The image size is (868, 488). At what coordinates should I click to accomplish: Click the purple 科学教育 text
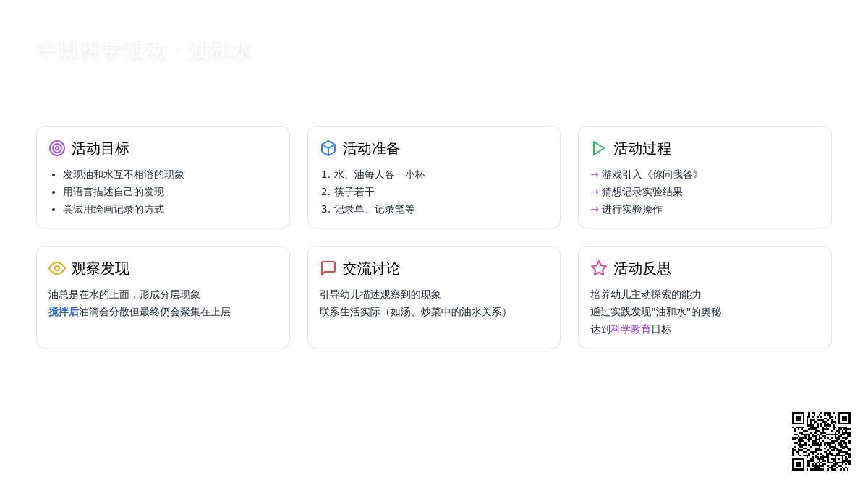pos(631,329)
